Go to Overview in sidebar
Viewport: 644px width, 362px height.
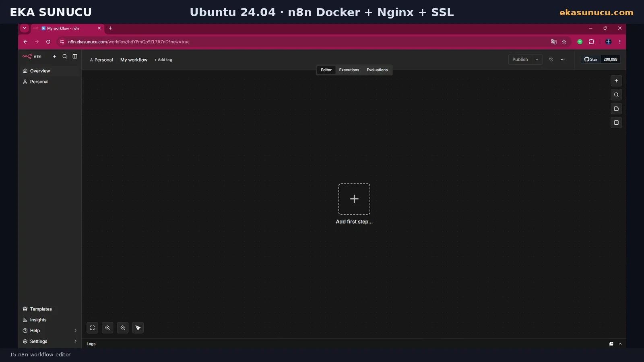click(50, 71)
